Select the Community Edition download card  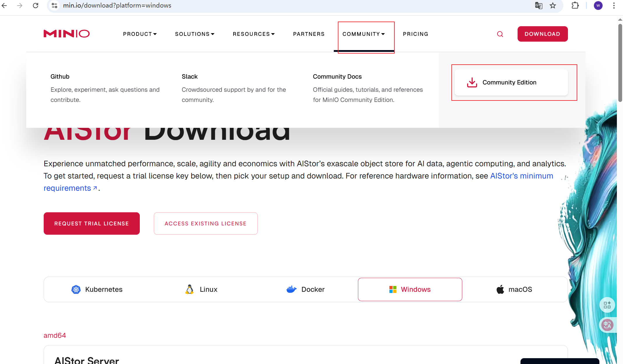[511, 82]
